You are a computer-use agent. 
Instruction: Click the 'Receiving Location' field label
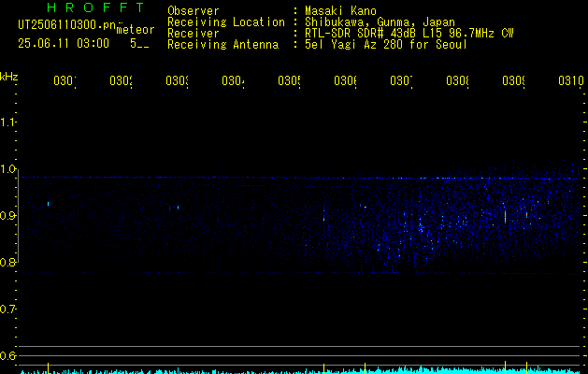pyautogui.click(x=226, y=22)
